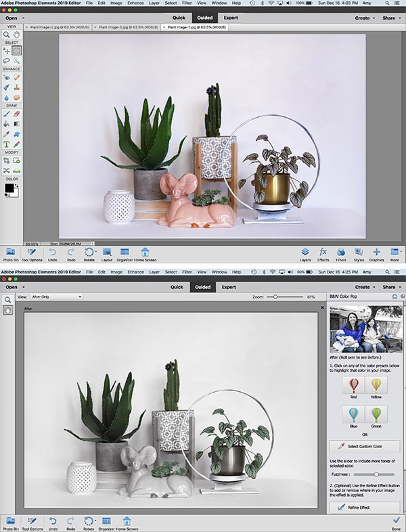The image size is (406, 532).
Task: Select the Gradient tool
Action: 16,124
